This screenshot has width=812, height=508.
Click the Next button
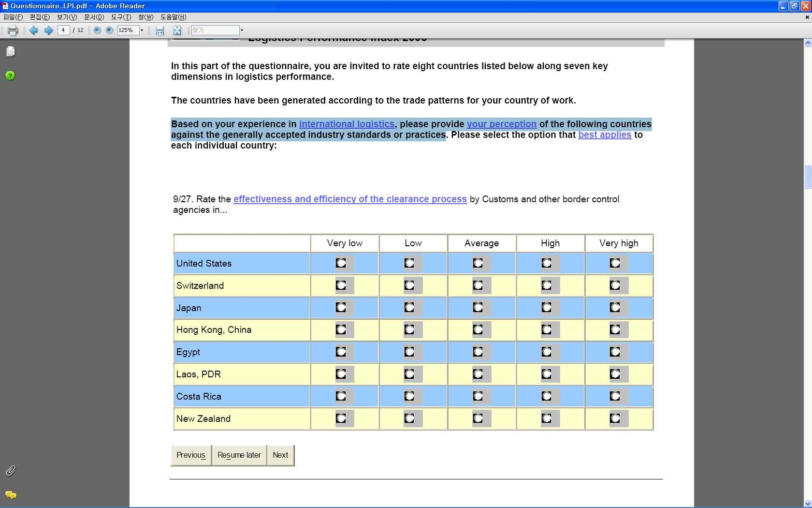tap(280, 455)
